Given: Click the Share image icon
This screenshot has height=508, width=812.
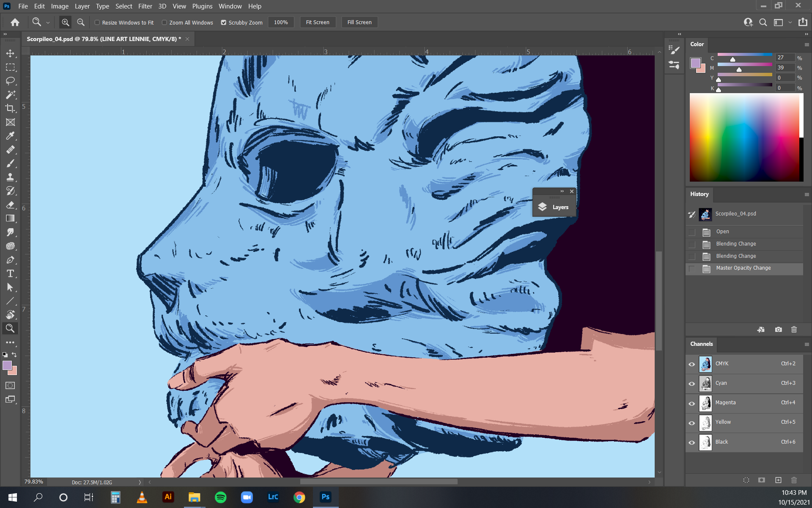Looking at the screenshot, I should pyautogui.click(x=803, y=22).
